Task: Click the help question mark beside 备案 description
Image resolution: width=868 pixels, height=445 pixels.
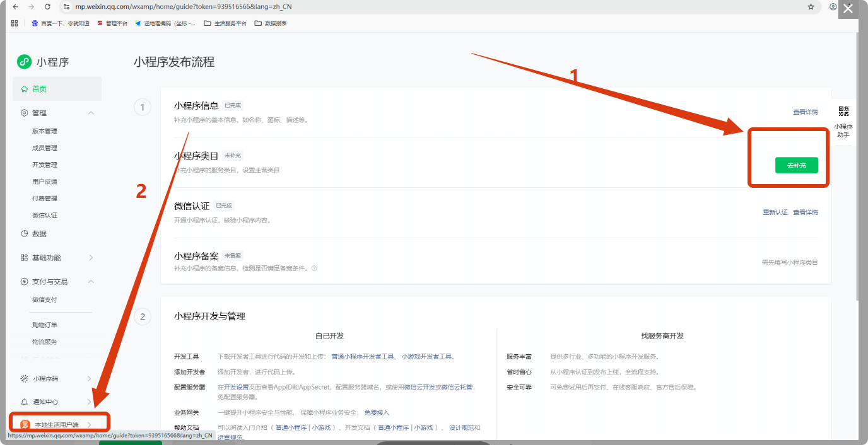Action: [x=314, y=268]
